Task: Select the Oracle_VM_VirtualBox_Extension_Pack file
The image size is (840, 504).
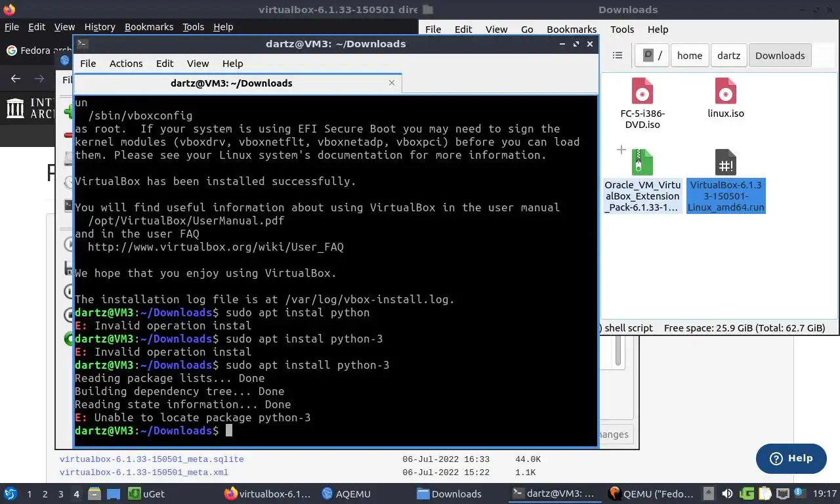Action: pos(642,180)
